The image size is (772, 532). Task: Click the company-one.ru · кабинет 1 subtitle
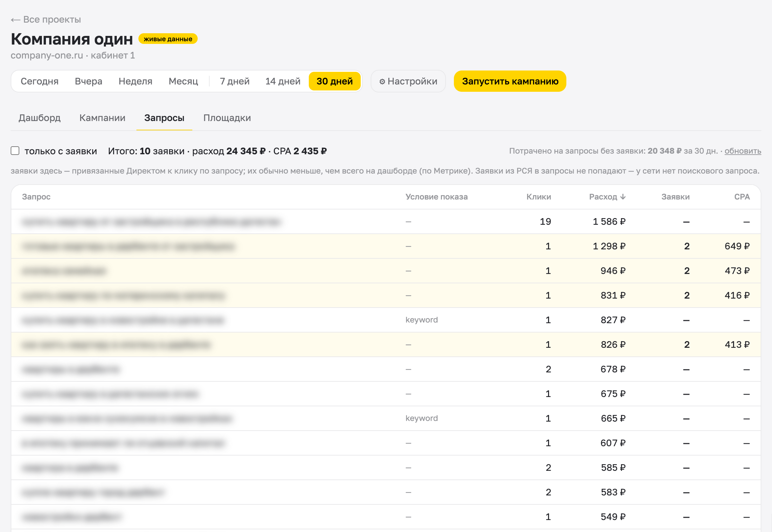(73, 55)
